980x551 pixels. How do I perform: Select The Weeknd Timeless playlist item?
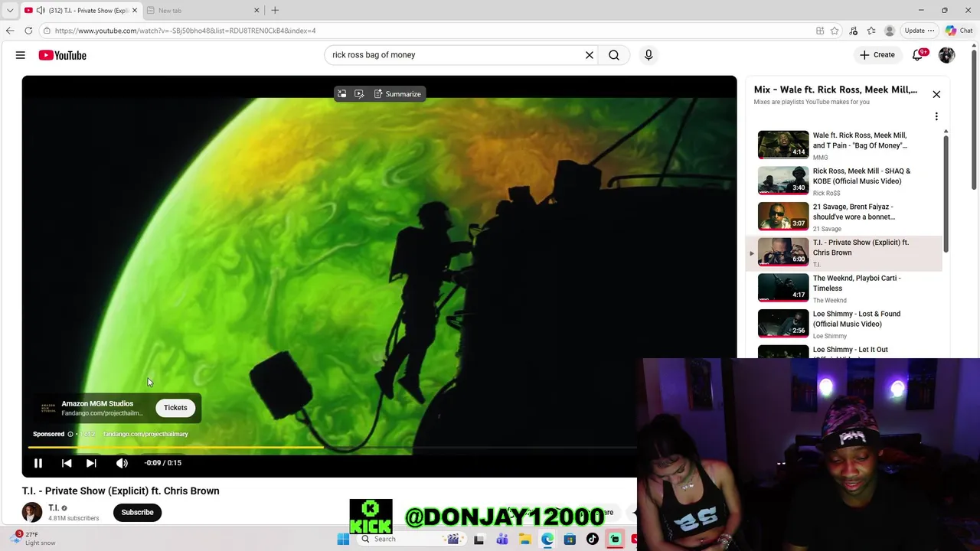coord(846,289)
